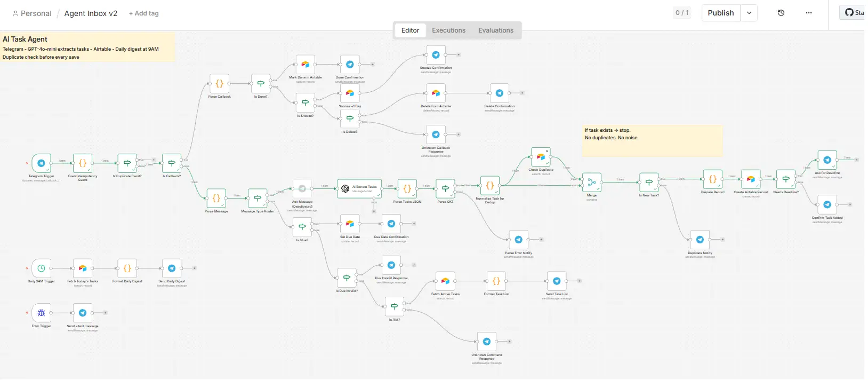Viewport: 868px width, 380px height.
Task: Select the Editor tab
Action: [x=410, y=30]
